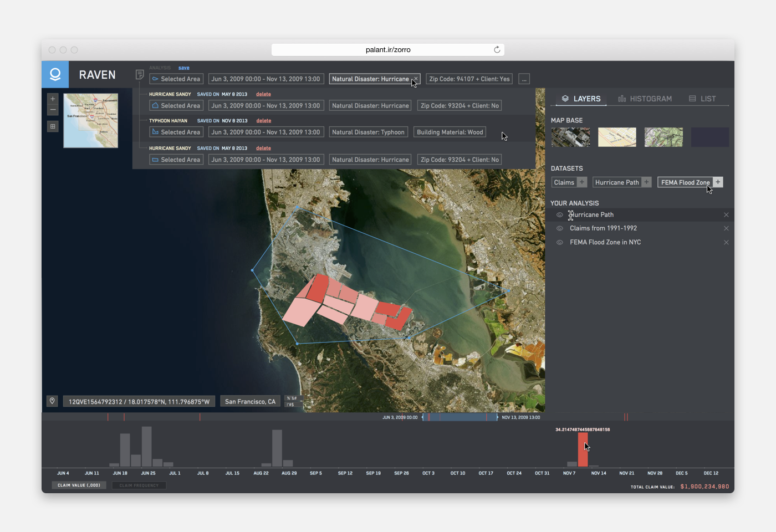Remove the Natural Disaster: Hurricane filter
Screen dimensions: 776x532
pyautogui.click(x=415, y=79)
